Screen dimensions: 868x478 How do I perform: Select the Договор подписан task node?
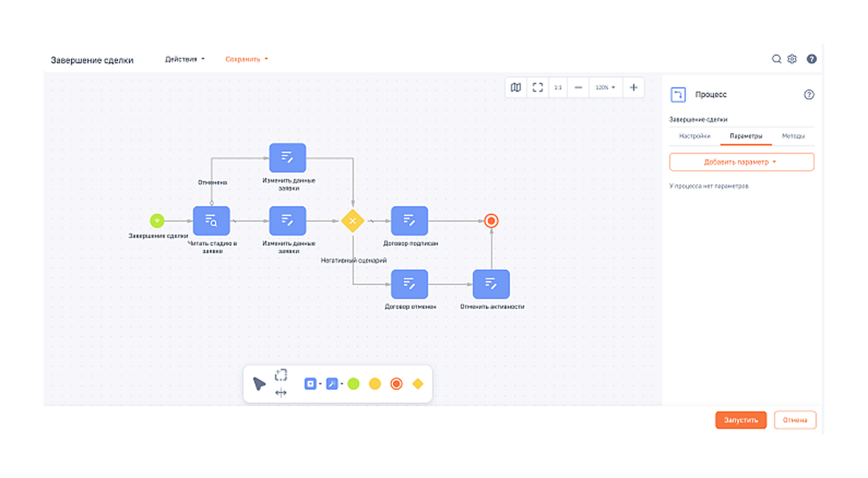(409, 221)
